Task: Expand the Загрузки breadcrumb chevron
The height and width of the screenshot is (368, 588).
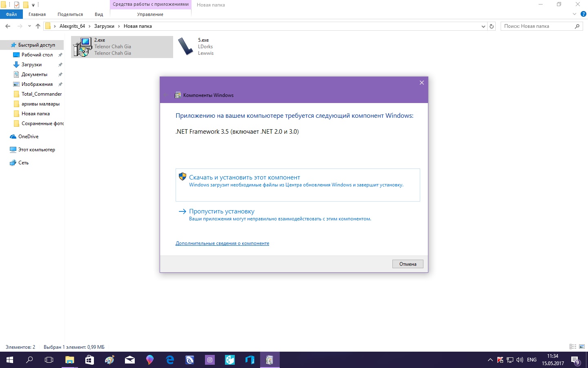Action: tap(119, 26)
